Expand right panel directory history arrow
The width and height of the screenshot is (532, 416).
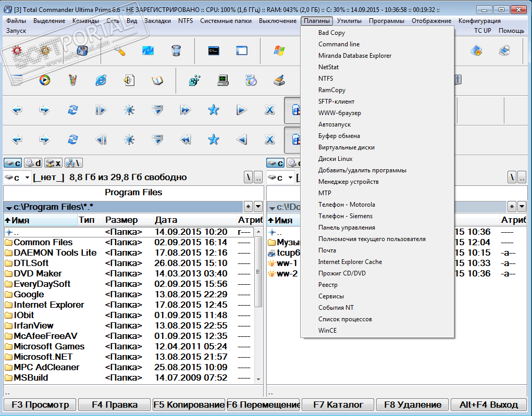pos(522,207)
